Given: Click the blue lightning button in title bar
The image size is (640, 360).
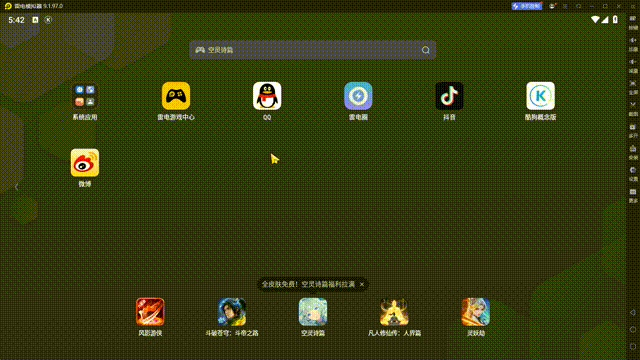Looking at the screenshot, I should 527,6.
